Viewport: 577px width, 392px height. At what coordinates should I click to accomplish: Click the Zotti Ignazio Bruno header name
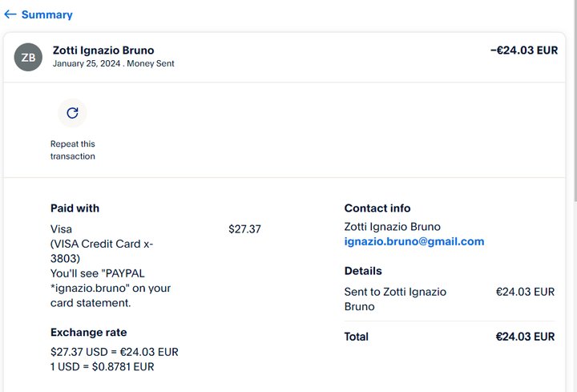click(103, 50)
